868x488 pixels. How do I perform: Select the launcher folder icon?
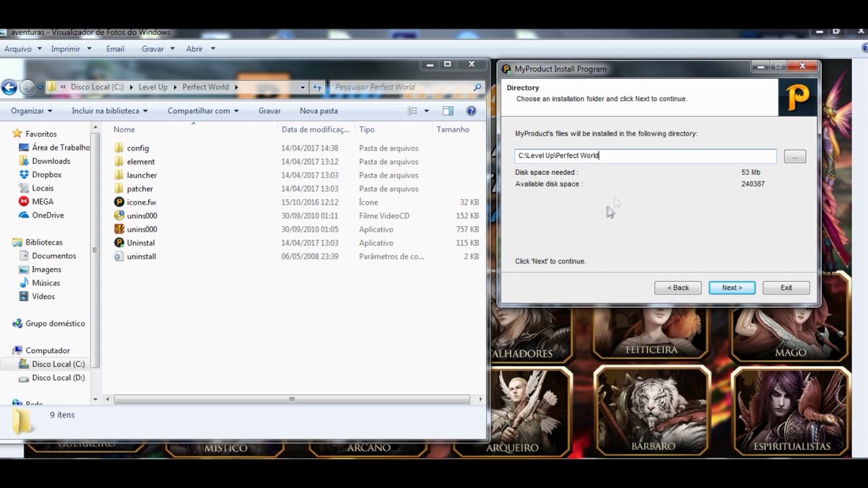pyautogui.click(x=119, y=175)
